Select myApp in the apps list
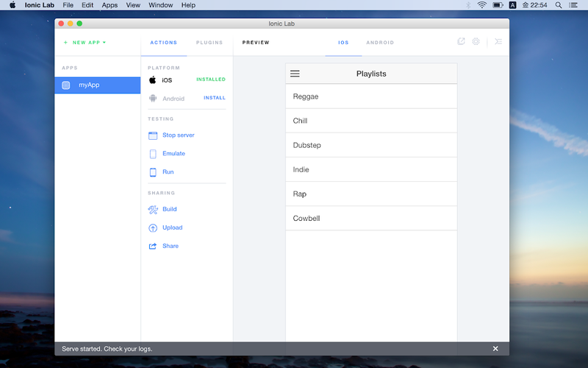Viewport: 588px width, 368px height. [97, 85]
